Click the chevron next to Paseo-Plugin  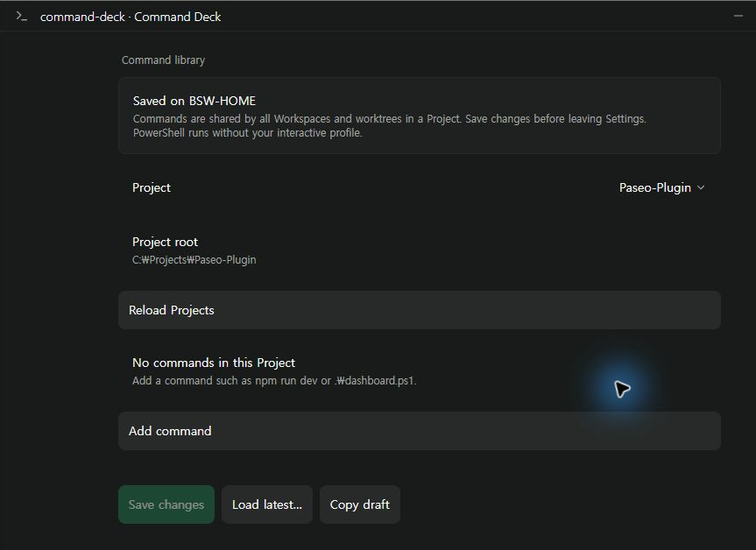click(x=701, y=187)
